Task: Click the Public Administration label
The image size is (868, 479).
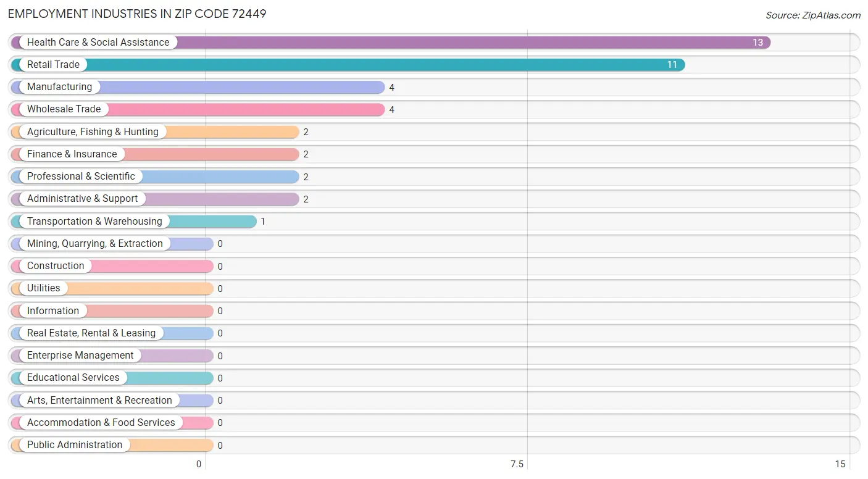Action: click(x=75, y=444)
